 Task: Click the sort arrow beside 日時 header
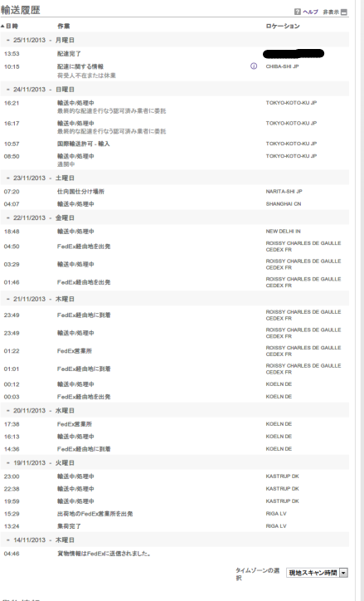click(x=2, y=26)
